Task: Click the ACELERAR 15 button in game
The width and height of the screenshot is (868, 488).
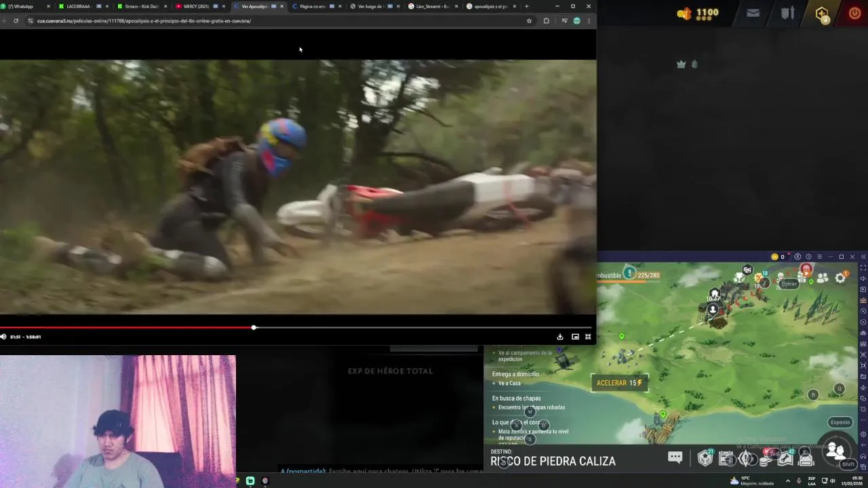Action: pos(619,383)
